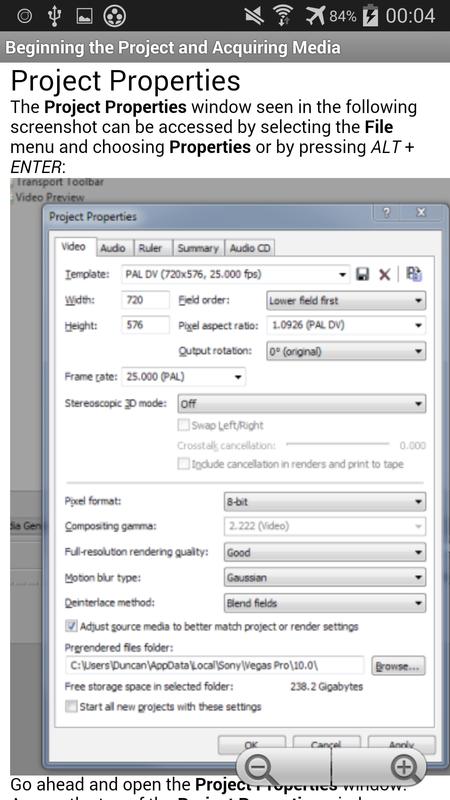The image size is (450, 800).
Task: Click the 238.2 Gigabytes free space text
Action: pyautogui.click(x=327, y=687)
